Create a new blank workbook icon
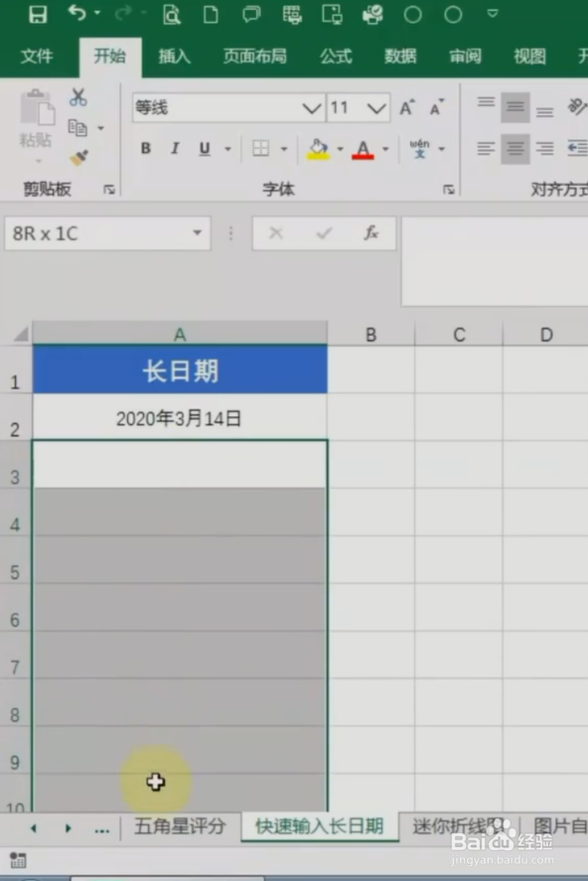 211,14
